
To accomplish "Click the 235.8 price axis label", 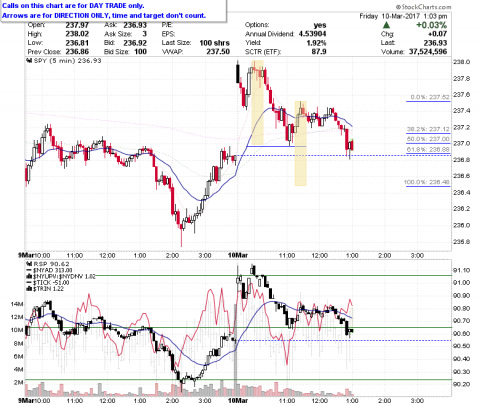I will (x=461, y=242).
